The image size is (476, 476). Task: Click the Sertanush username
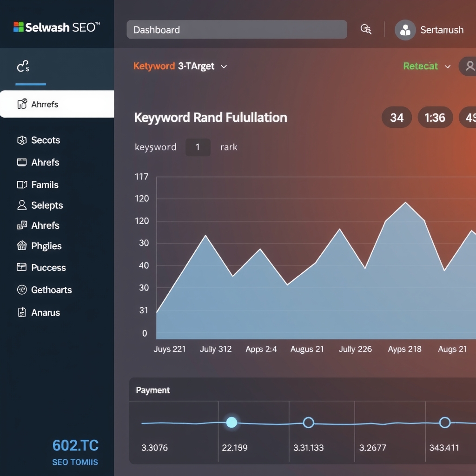442,30
